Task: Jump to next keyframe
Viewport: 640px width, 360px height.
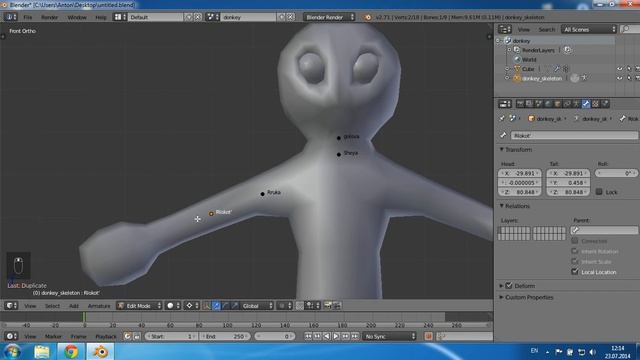Action: (345, 336)
